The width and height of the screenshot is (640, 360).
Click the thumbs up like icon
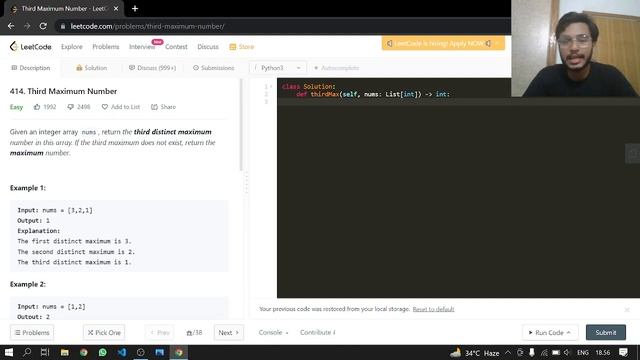37,107
